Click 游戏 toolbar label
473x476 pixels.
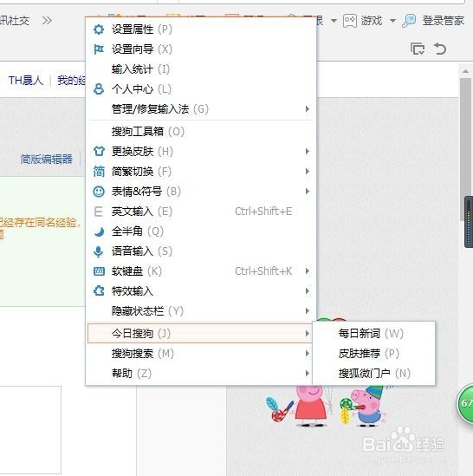[372, 21]
